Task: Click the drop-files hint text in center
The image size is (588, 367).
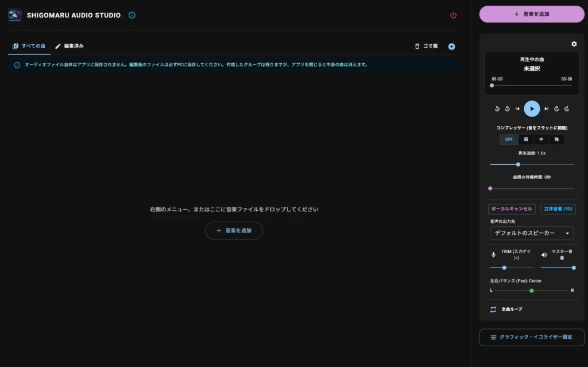Action: [234, 210]
